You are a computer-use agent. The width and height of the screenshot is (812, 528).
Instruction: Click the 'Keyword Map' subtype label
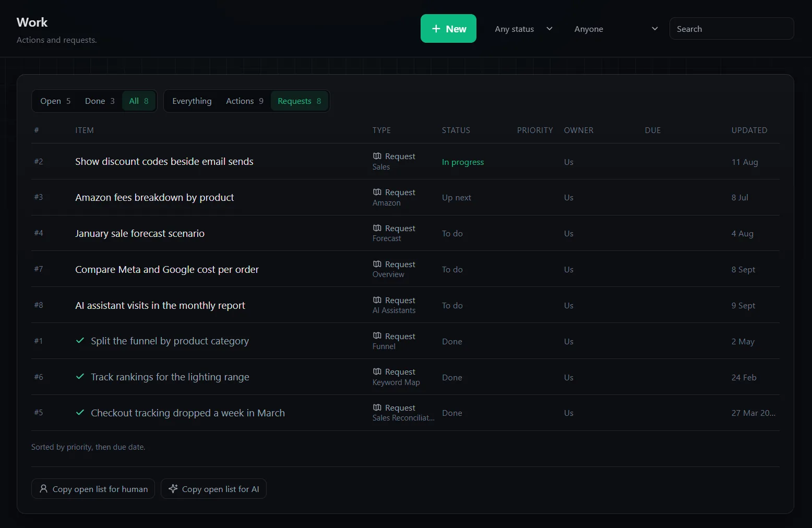pyautogui.click(x=396, y=382)
